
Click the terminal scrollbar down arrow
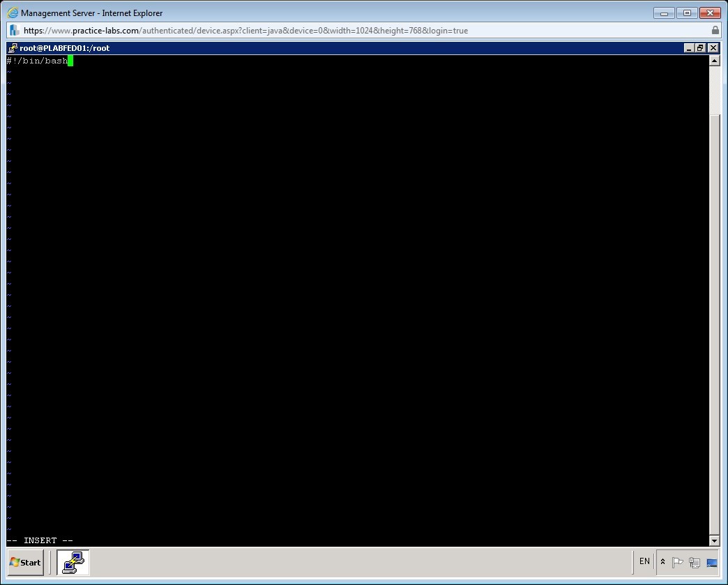click(715, 540)
